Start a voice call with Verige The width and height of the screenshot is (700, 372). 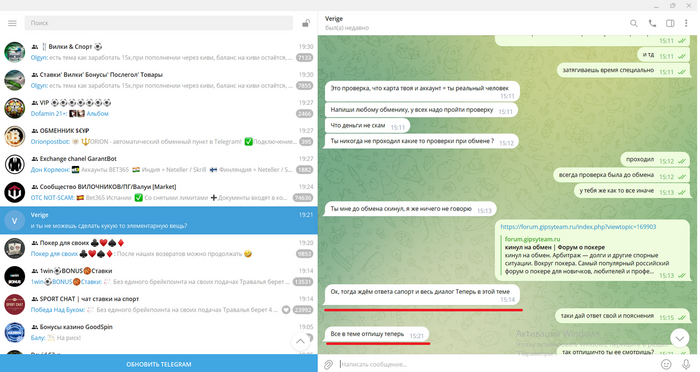(x=652, y=23)
